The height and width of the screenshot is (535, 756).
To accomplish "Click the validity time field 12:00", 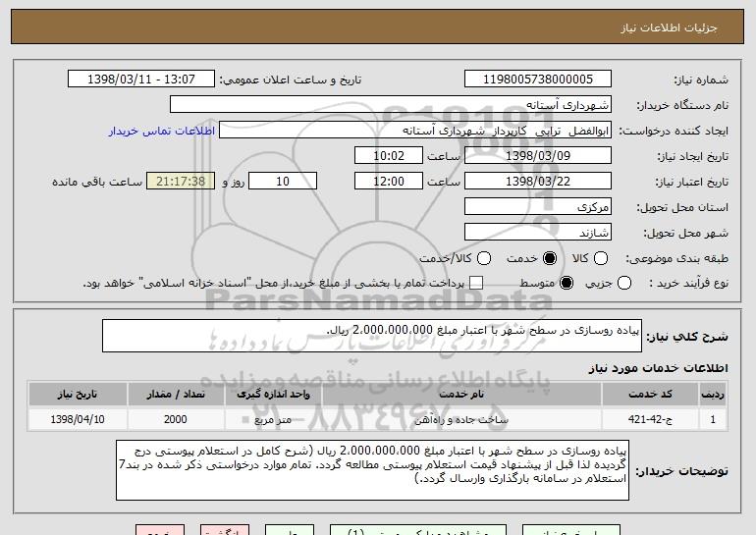I will coord(389,182).
